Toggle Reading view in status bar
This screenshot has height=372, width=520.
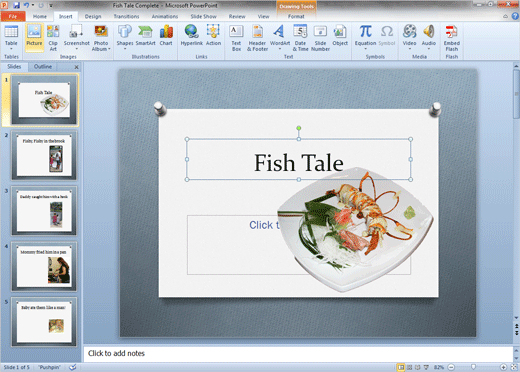[418, 367]
